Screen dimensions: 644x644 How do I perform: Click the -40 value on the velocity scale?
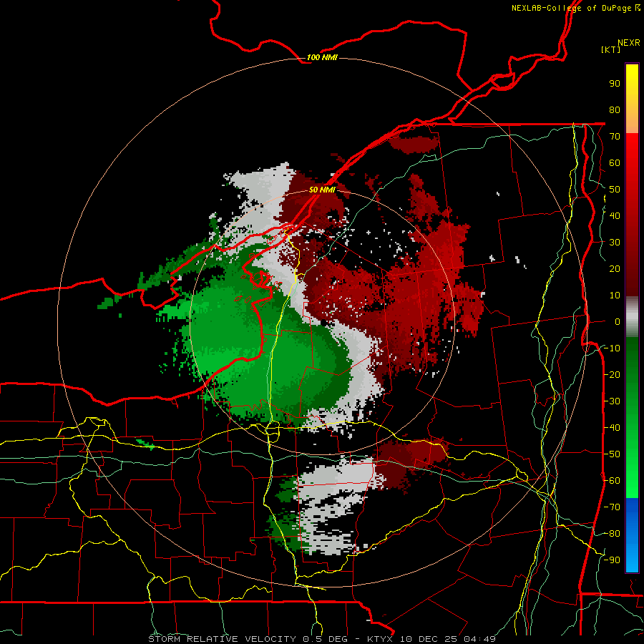pos(612,428)
